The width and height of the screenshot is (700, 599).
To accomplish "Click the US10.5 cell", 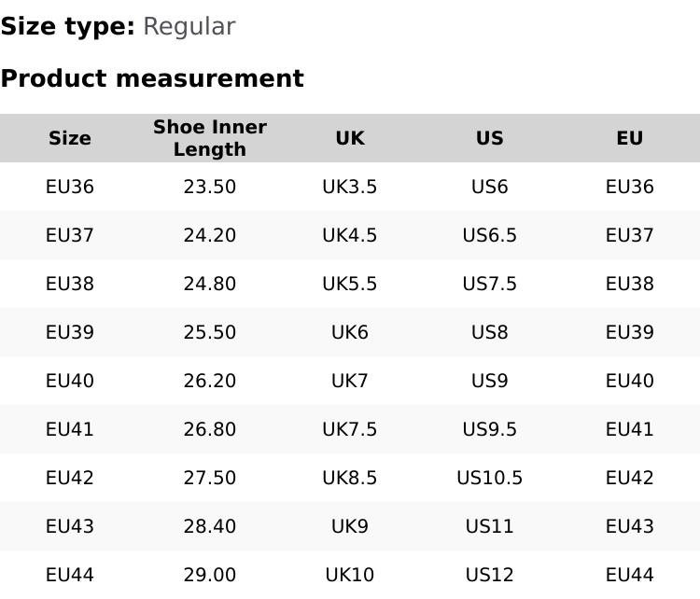I will [490, 478].
